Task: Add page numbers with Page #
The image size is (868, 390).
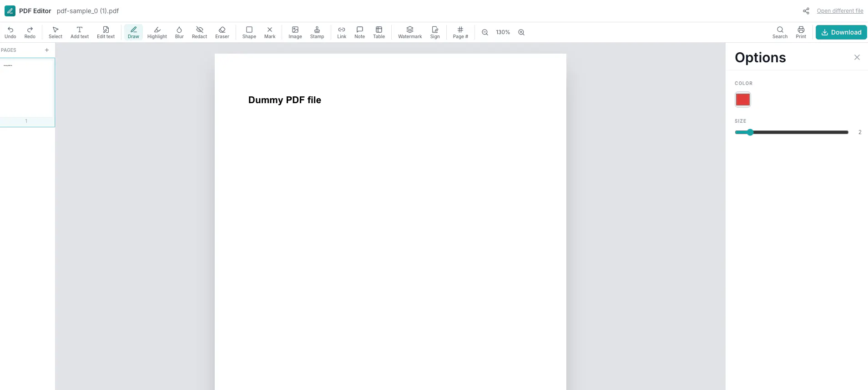Action: tap(460, 32)
